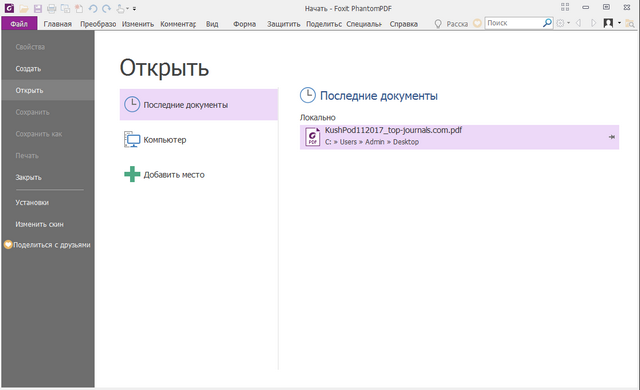Pin the KushPod112017 recent document
640x390 pixels.
click(611, 137)
